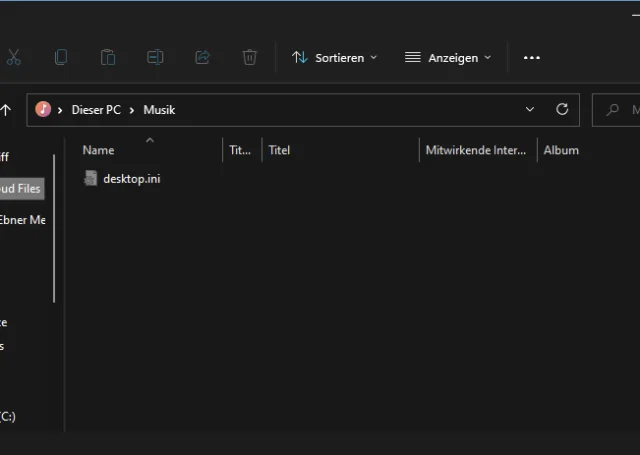This screenshot has height=455, width=640.
Task: Open the Anzeigen dropdown
Action: coord(448,58)
